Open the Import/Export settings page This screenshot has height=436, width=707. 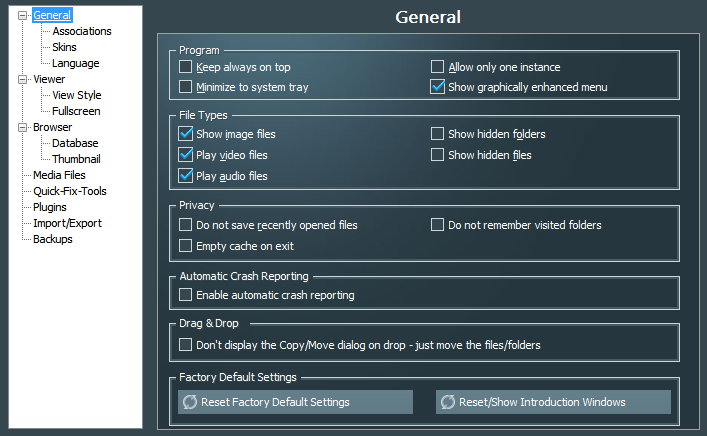click(67, 223)
